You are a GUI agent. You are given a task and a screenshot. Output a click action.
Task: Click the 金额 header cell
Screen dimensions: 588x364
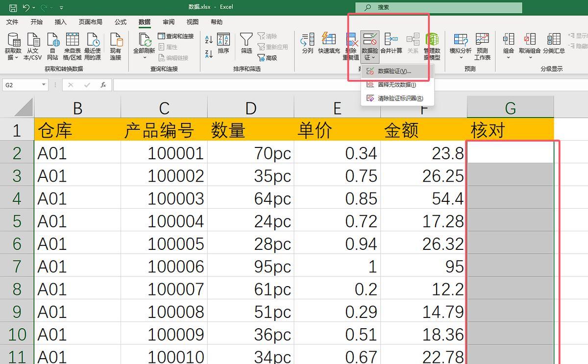coord(424,130)
